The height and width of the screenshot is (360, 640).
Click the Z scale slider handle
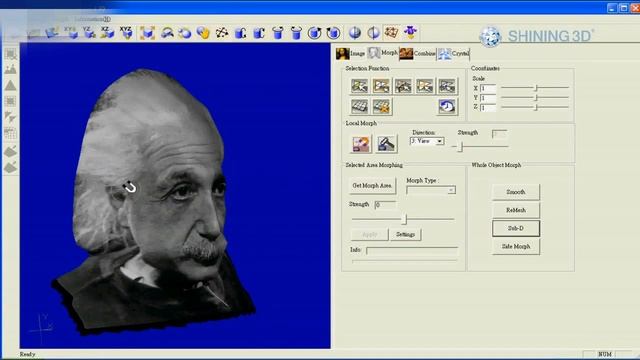point(536,107)
